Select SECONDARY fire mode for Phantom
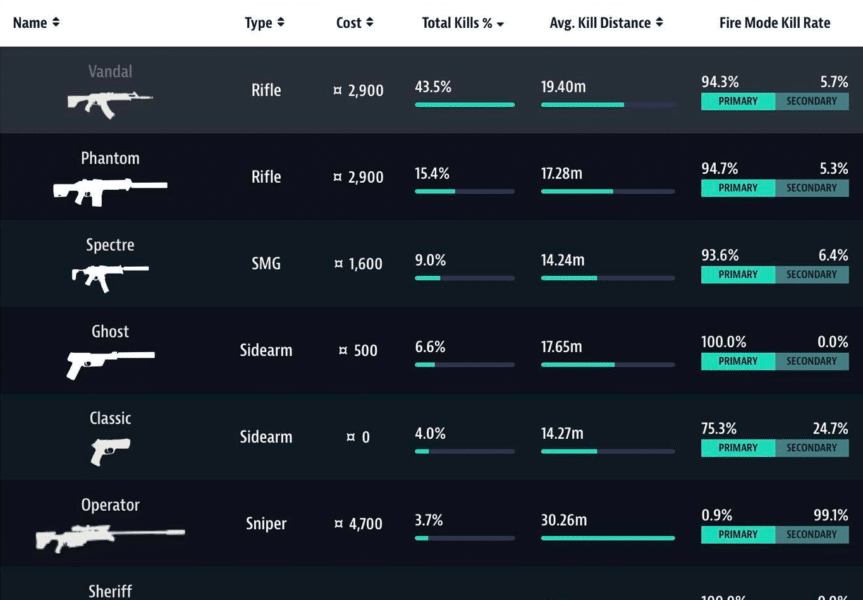 pos(812,188)
